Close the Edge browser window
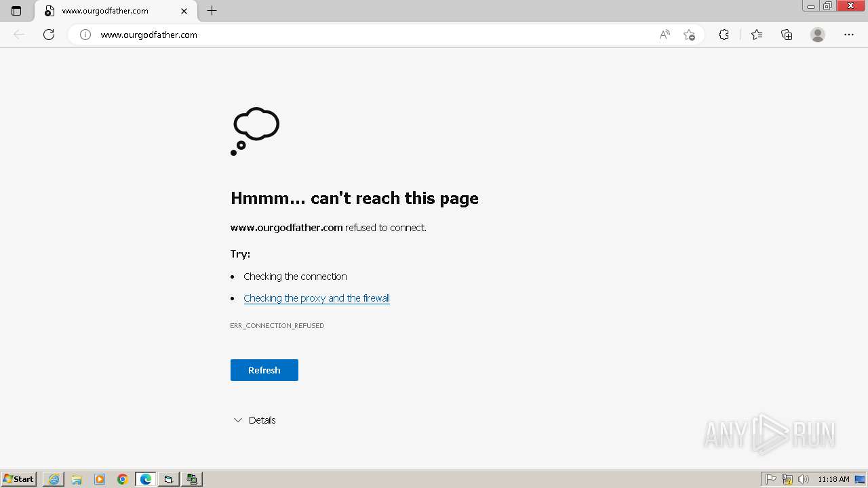The image size is (868, 488). pos(851,6)
